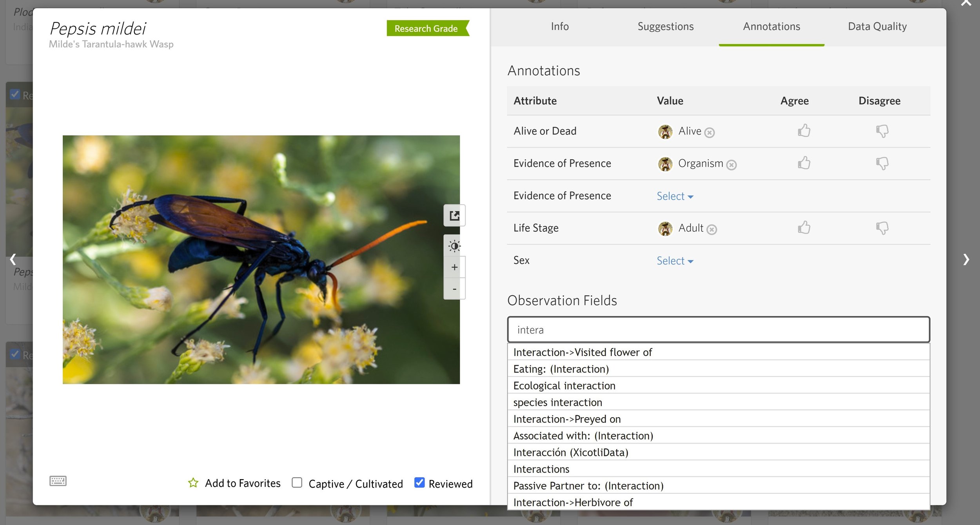Switch to the Suggestions tab
Screen dimensions: 980x525
666,27
